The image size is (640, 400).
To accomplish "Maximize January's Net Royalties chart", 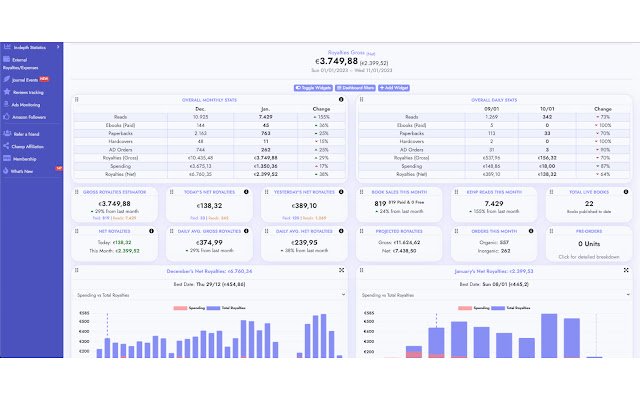I will click(626, 270).
